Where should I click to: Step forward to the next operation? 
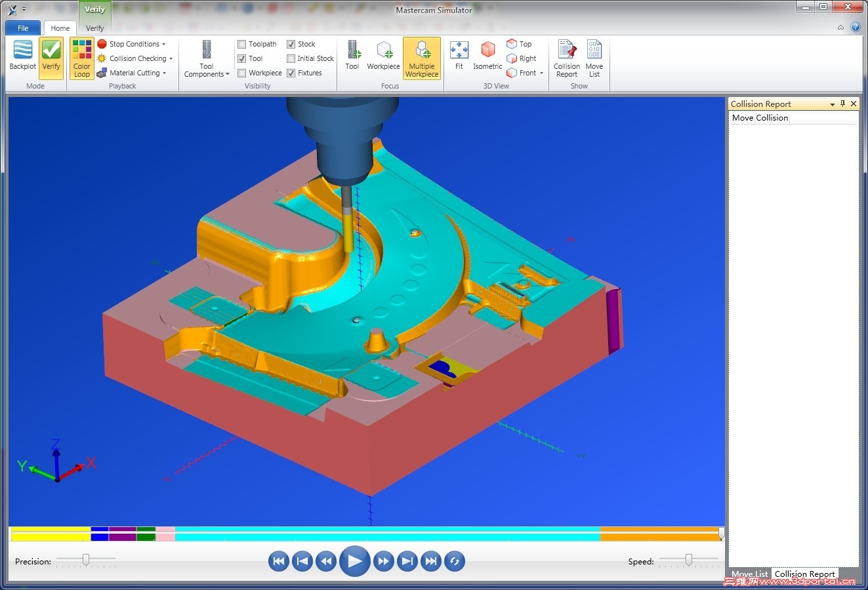[407, 561]
